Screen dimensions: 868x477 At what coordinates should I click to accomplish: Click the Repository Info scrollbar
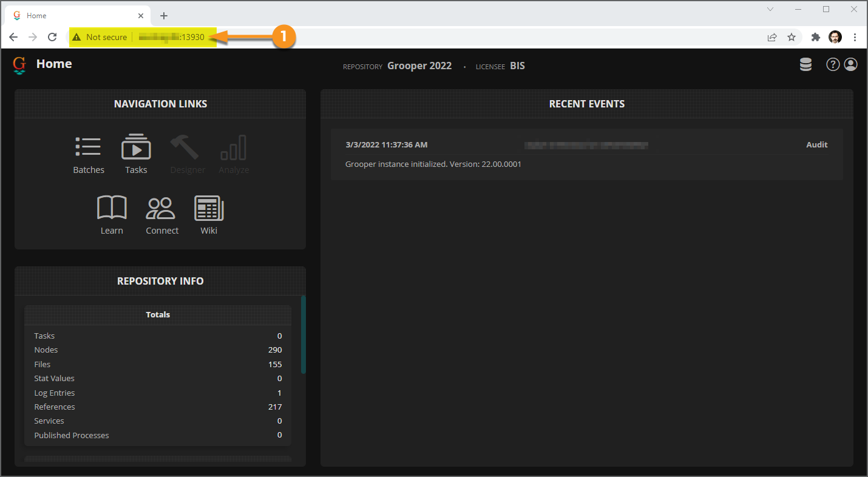click(x=303, y=334)
